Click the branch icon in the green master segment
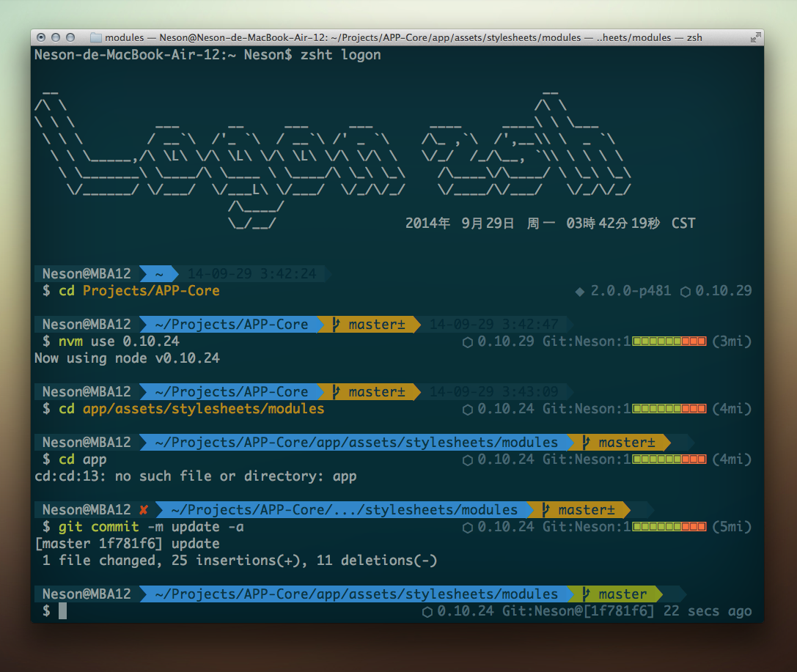This screenshot has width=797, height=672. pos(586,594)
